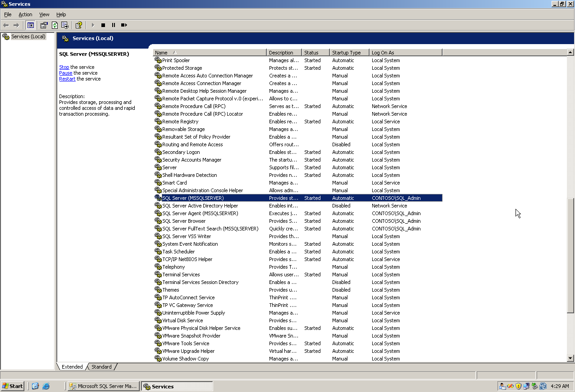This screenshot has width=575, height=392.
Task: Switch to Microsoft SQL Server Management taskbar button
Action: tap(103, 386)
